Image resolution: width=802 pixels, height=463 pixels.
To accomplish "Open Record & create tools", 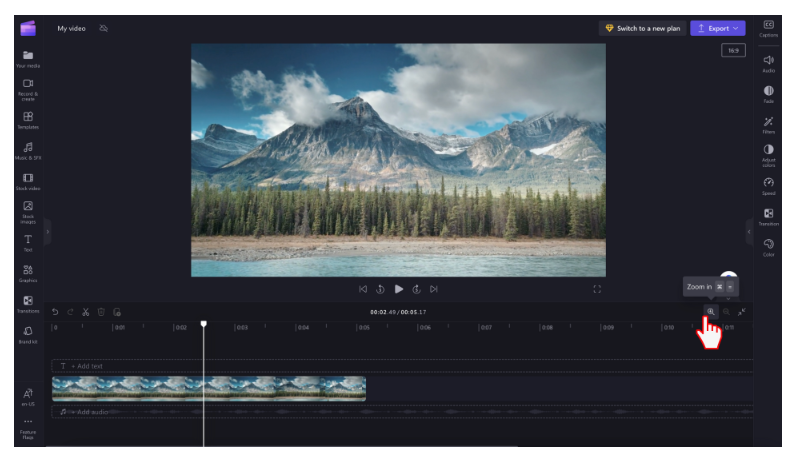I will point(28,90).
